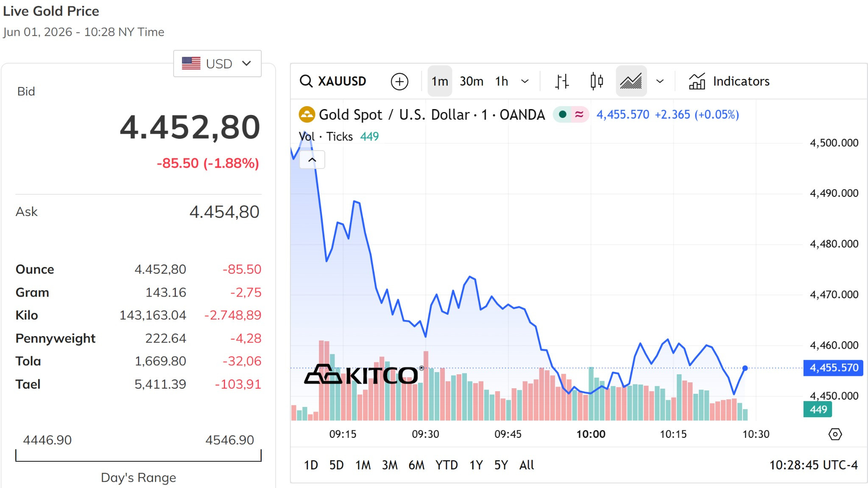Click the XAUUSD symbol search magnifier icon
Screen dimensions: 868x488
pos(306,81)
